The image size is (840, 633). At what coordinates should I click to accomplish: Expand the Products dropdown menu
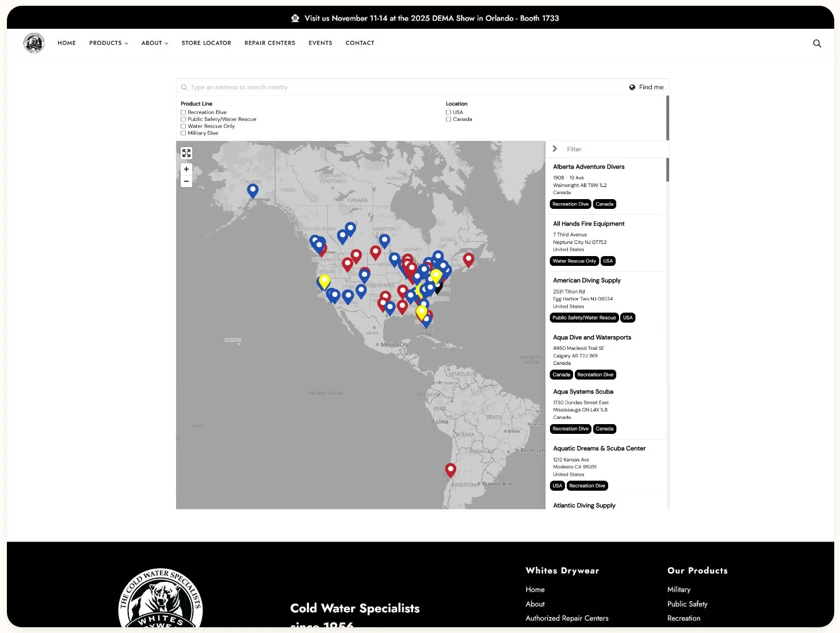pyautogui.click(x=108, y=43)
